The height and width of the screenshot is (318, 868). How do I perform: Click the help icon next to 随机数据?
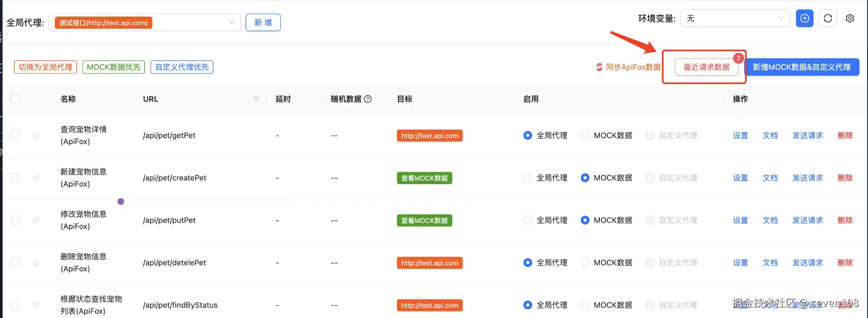[368, 99]
